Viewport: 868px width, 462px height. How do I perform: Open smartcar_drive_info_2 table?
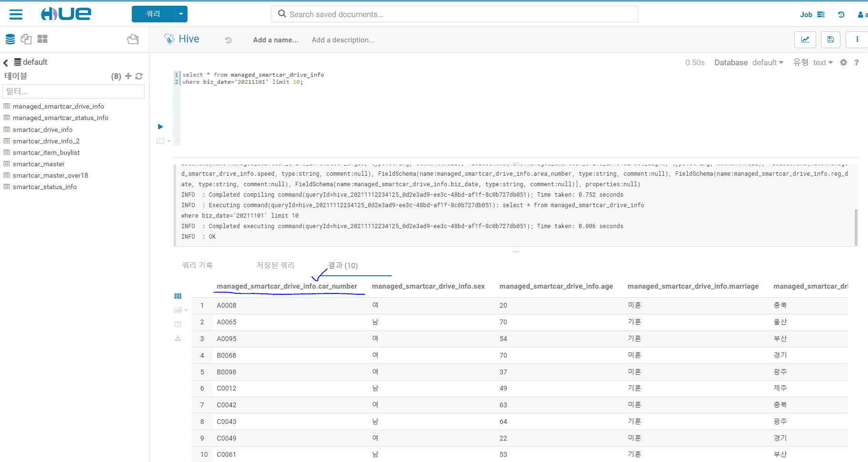coord(46,141)
